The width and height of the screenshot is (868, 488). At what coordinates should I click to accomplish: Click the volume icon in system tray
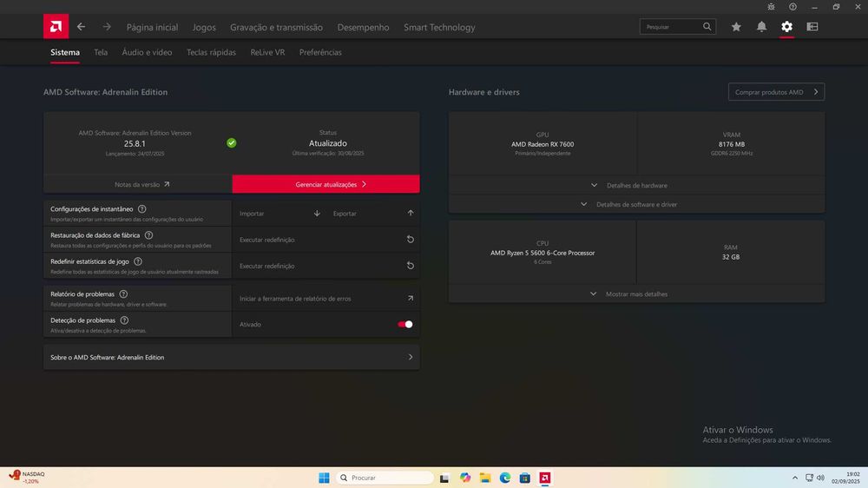point(820,478)
